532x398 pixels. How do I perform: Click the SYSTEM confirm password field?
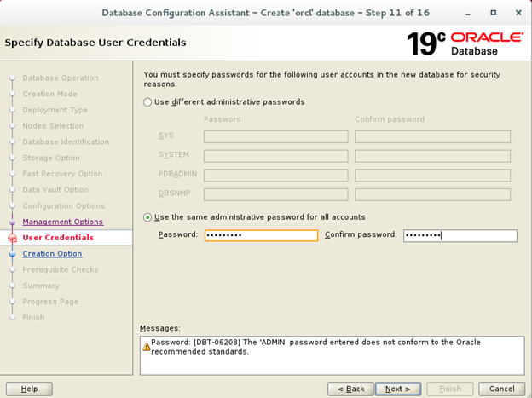[432, 156]
